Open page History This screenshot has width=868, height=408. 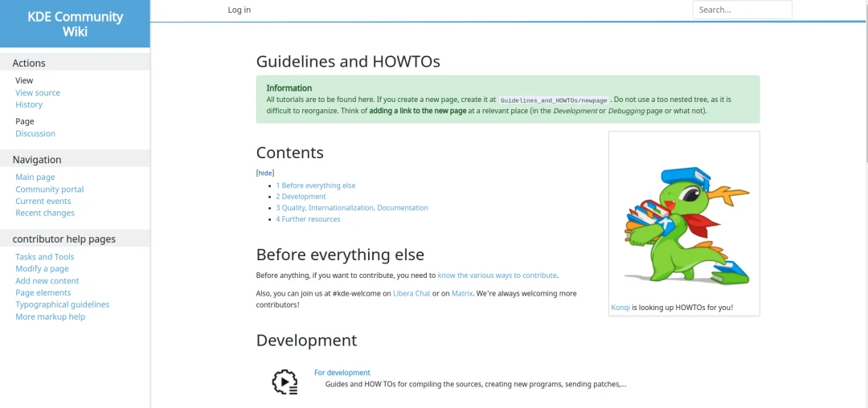pyautogui.click(x=29, y=104)
